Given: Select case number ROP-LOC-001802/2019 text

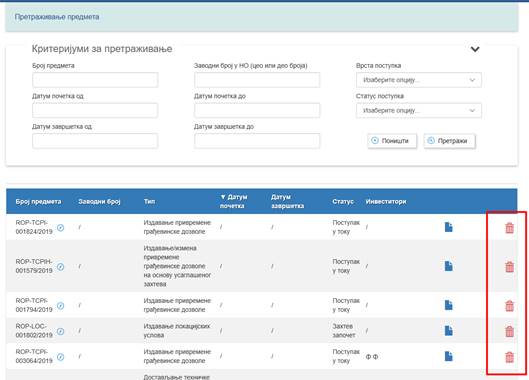Looking at the screenshot, I should (x=34, y=331).
